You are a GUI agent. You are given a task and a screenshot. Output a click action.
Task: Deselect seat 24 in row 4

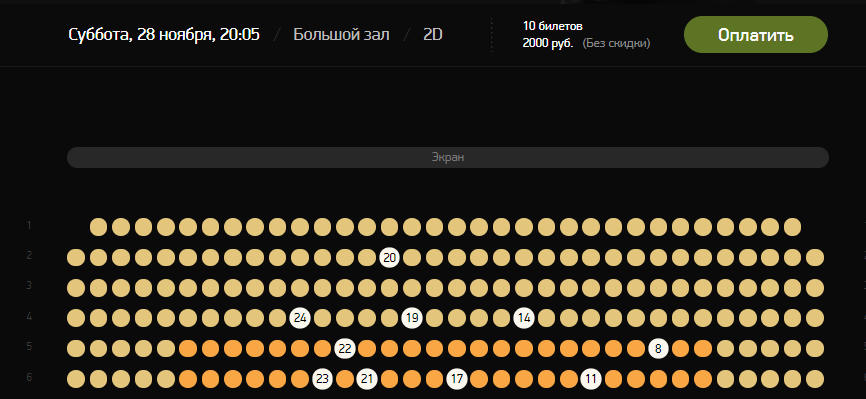300,318
